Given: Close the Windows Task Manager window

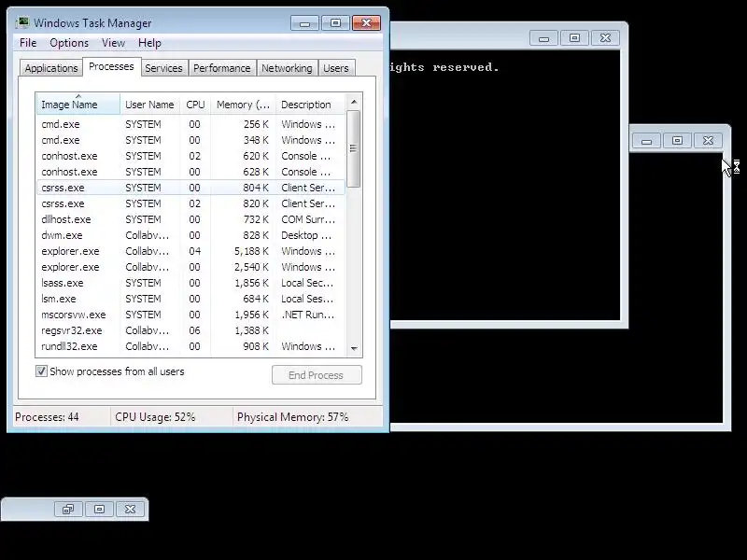Looking at the screenshot, I should [x=366, y=22].
